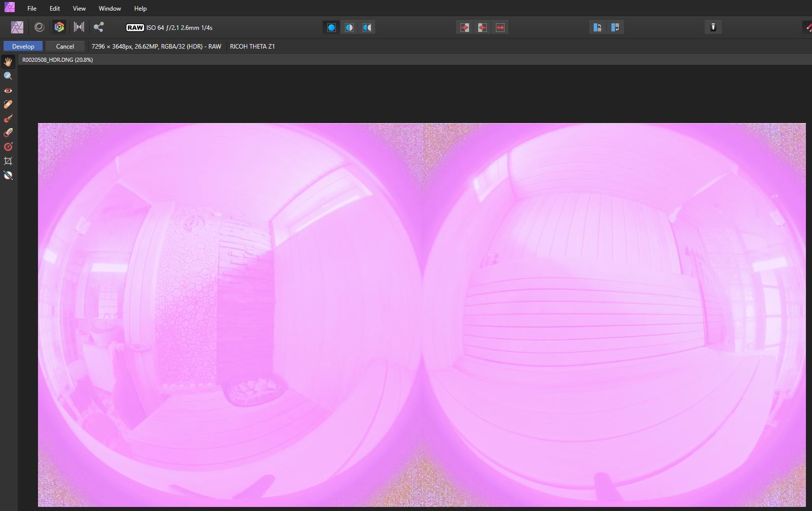Click the blue Develop button
Screen dimensions: 812x511
pos(23,46)
